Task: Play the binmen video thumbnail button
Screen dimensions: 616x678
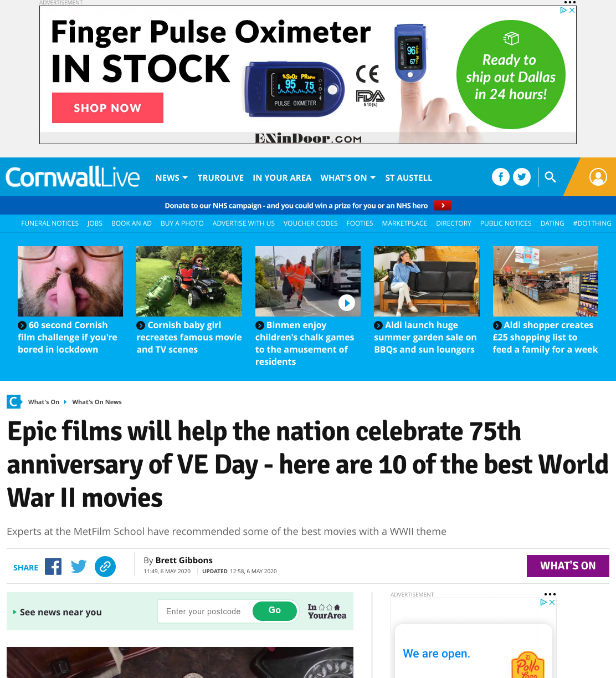Action: pos(347,303)
